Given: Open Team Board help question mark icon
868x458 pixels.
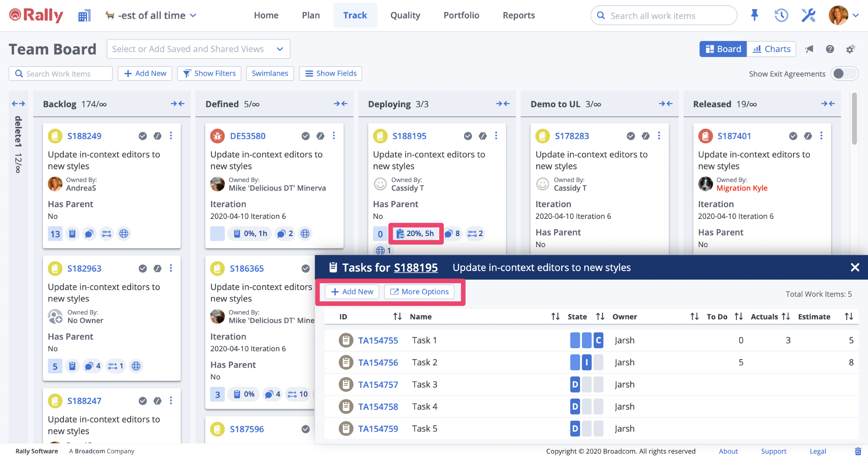Looking at the screenshot, I should point(830,49).
